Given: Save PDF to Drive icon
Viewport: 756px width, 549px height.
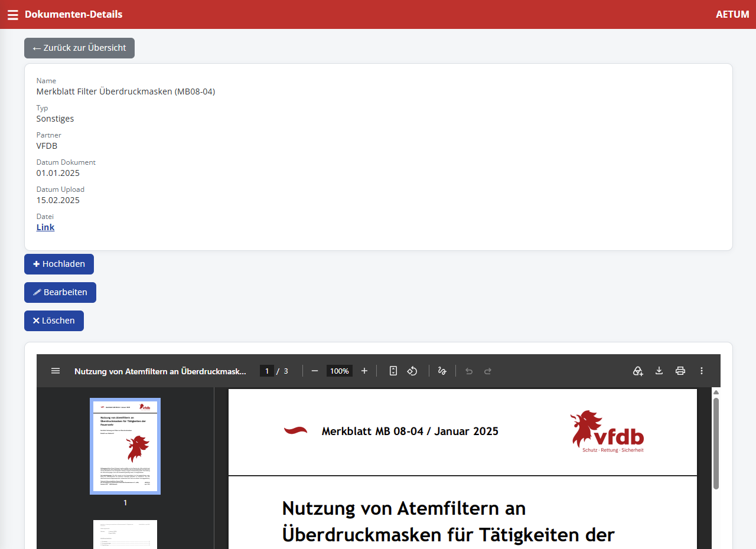Looking at the screenshot, I should [x=638, y=371].
